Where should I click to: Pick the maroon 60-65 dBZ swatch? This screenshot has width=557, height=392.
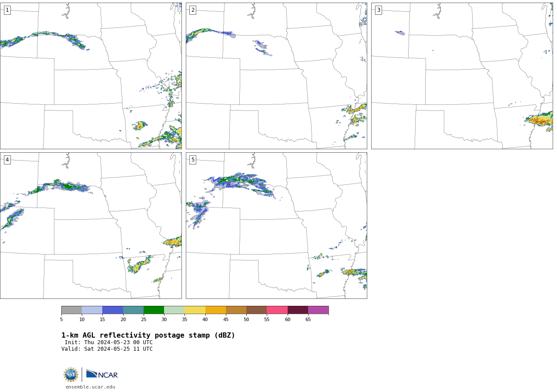[x=298, y=310]
